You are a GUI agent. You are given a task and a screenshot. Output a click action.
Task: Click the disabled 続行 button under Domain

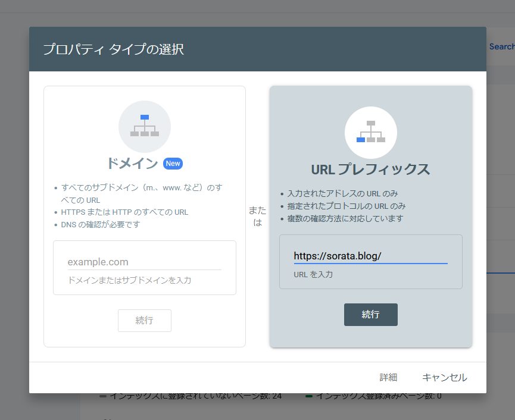pos(145,320)
